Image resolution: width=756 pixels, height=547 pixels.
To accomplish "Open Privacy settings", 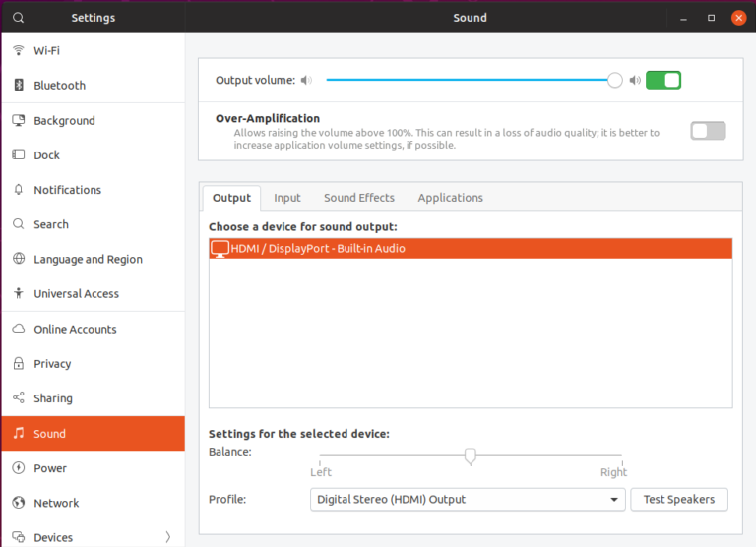I will click(x=94, y=364).
